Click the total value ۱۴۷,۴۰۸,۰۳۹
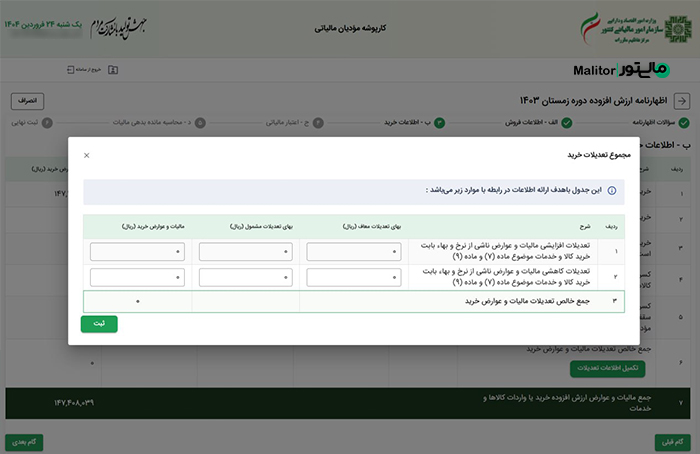700x454 pixels. tap(74, 403)
